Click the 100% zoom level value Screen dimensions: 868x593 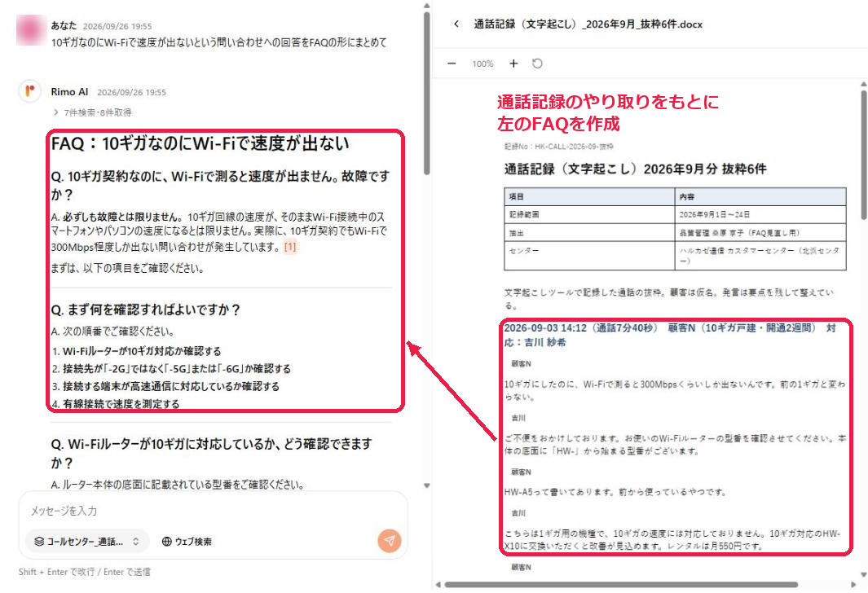482,64
